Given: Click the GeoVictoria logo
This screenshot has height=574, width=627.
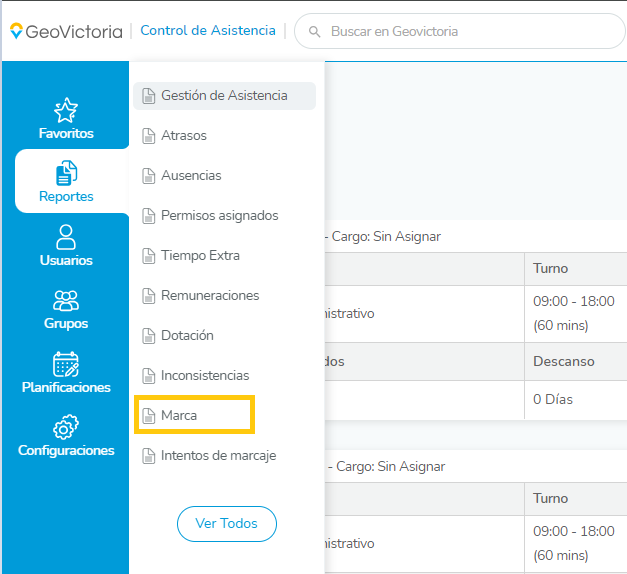Looking at the screenshot, I should [66, 31].
